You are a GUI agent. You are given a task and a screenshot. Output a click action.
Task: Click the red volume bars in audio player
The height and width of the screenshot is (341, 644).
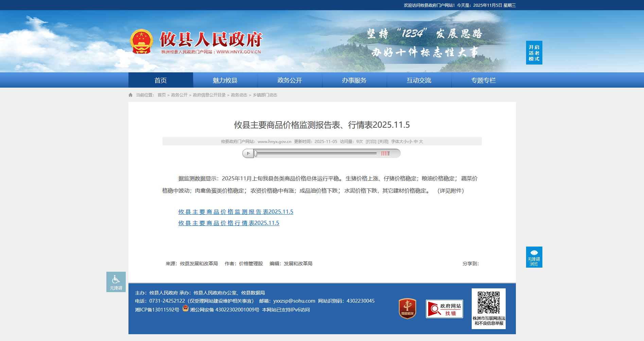point(385,154)
